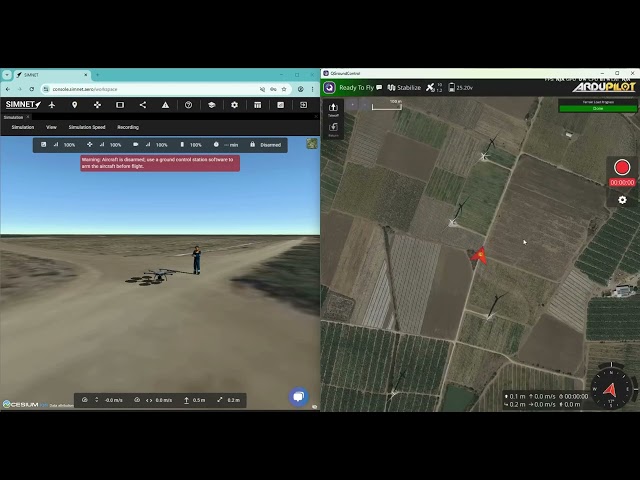Viewport: 640px width, 480px height.
Task: Click the graduation cap icon in SIMNET
Action: pos(211,105)
